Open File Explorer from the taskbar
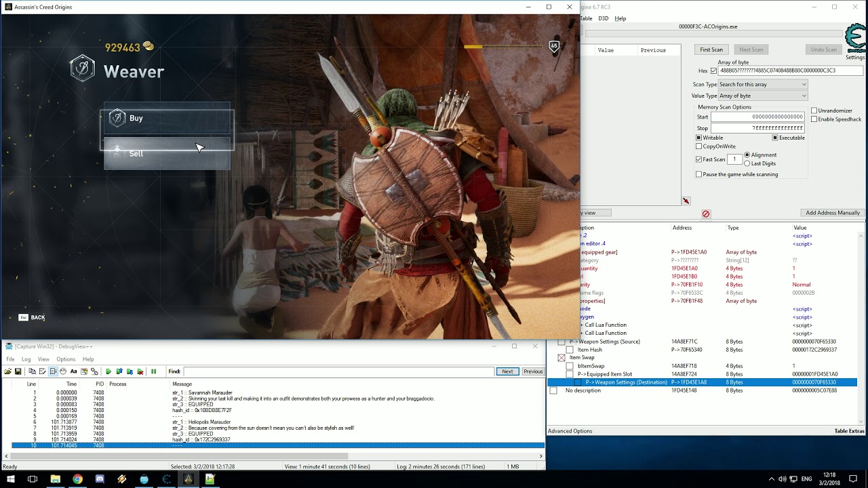This screenshot has width=868, height=488. (x=55, y=479)
